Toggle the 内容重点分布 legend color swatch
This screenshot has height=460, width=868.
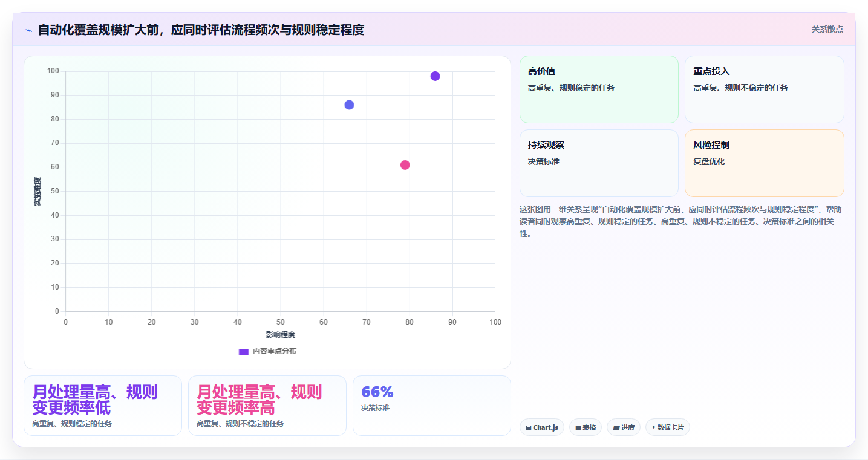click(x=244, y=351)
